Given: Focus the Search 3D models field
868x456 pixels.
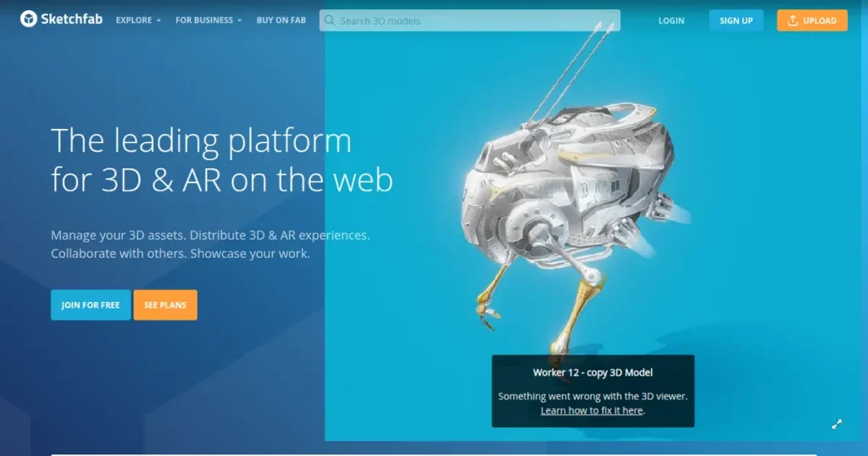Looking at the screenshot, I should pyautogui.click(x=475, y=20).
